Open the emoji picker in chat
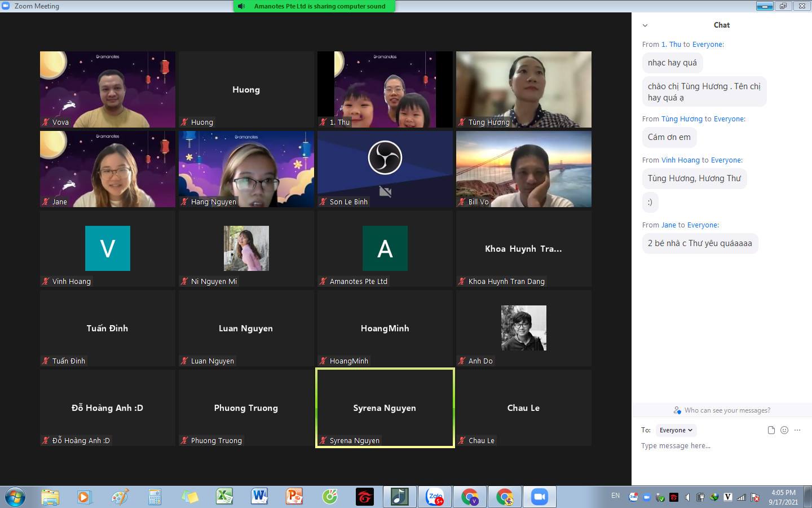 coord(784,430)
